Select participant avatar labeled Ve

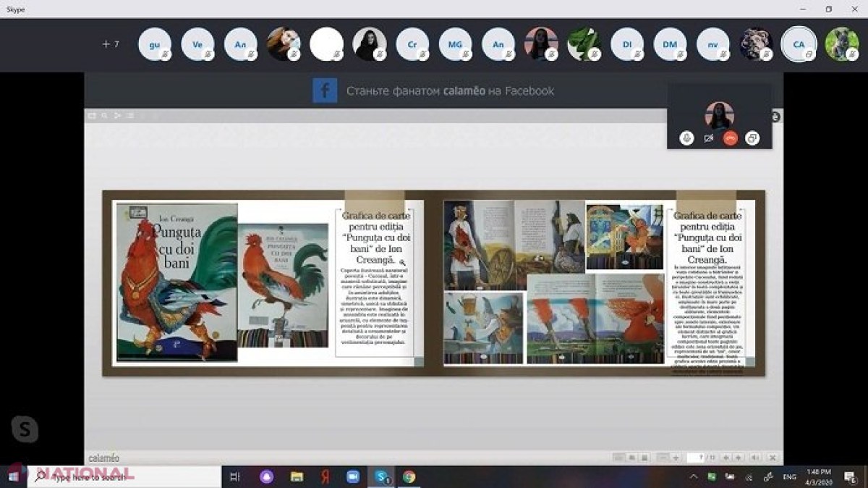(x=197, y=44)
